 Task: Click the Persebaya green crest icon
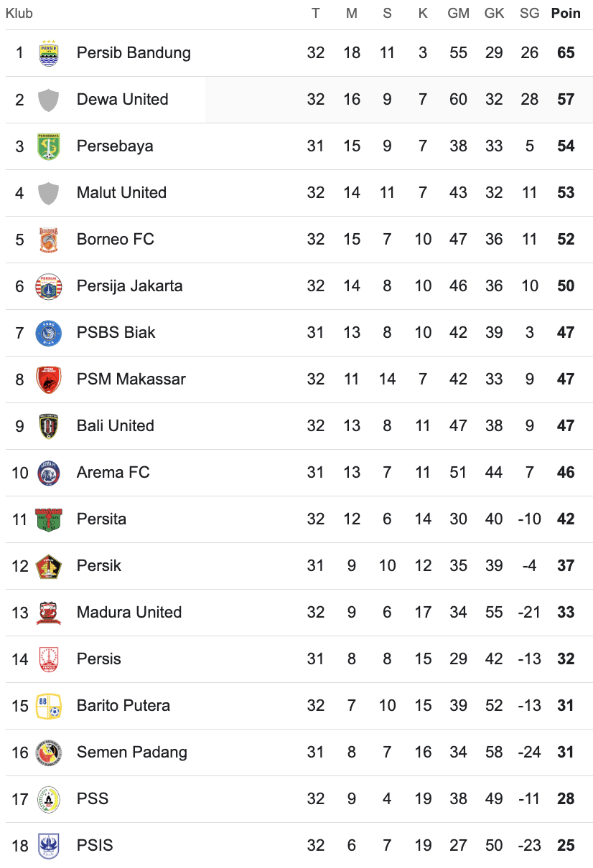pos(49,146)
